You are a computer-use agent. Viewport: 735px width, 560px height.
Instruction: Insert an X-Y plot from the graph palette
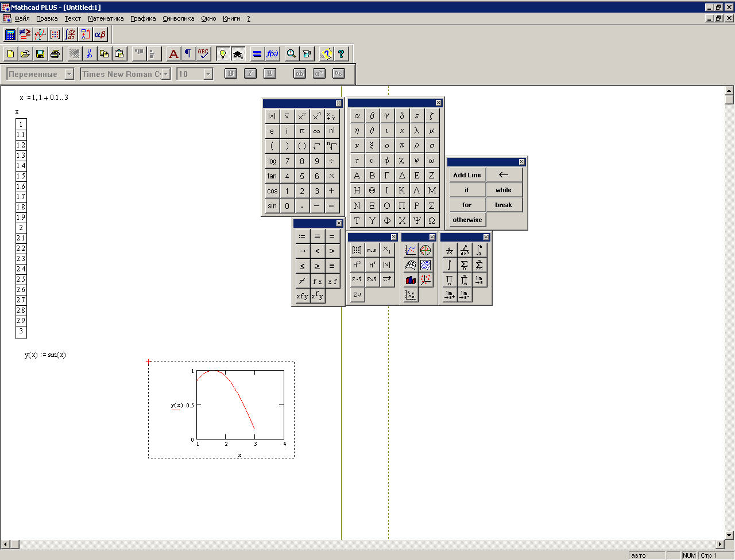point(411,250)
